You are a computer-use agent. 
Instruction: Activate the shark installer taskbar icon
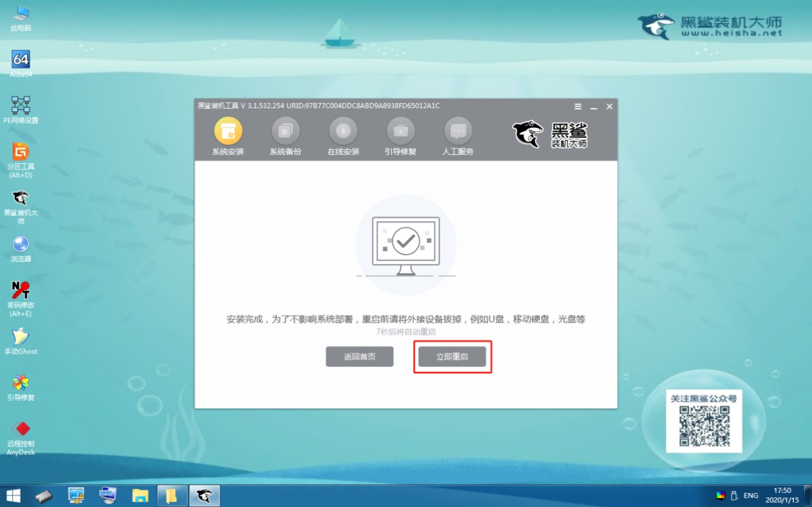point(203,495)
